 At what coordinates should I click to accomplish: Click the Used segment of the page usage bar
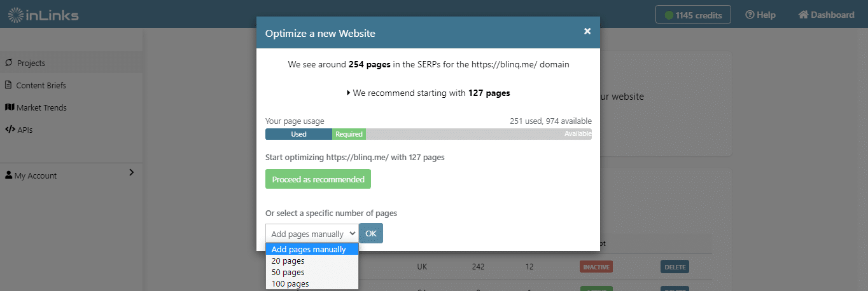[x=298, y=134]
